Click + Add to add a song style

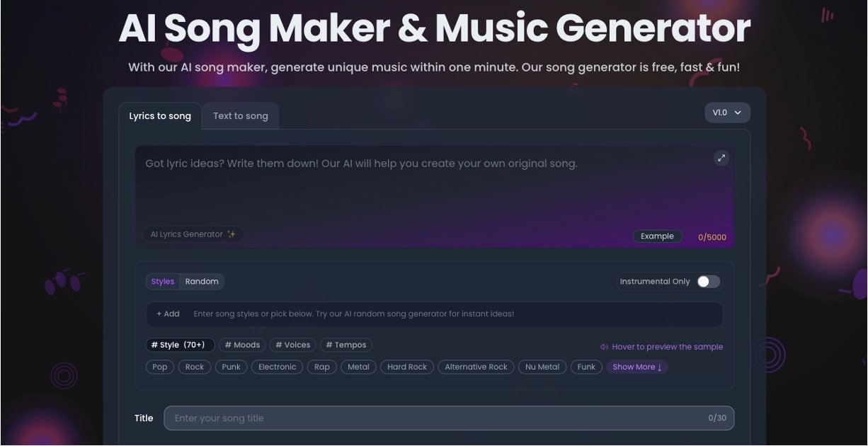pos(167,314)
